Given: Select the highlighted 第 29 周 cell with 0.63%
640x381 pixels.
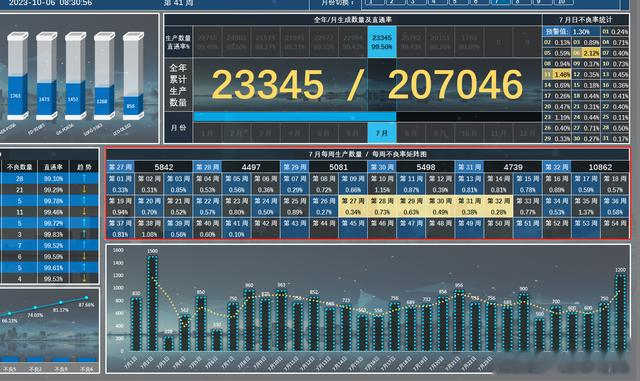Looking at the screenshot, I should [411, 206].
